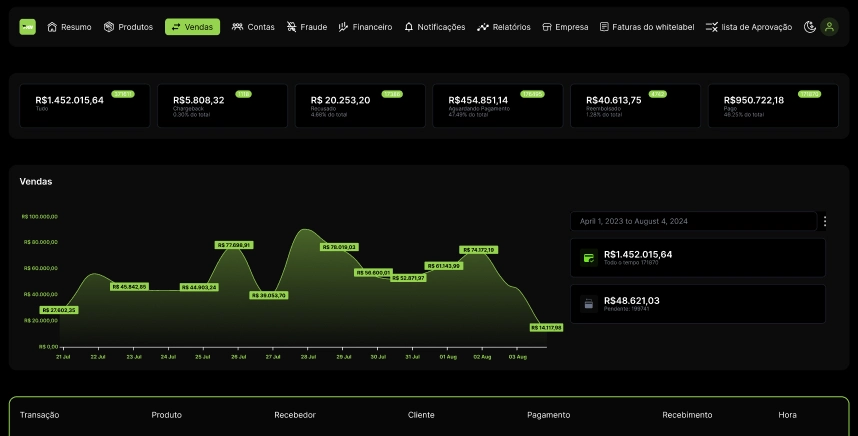Click the Cliente column header
This screenshot has width=858, height=436.
click(x=421, y=415)
